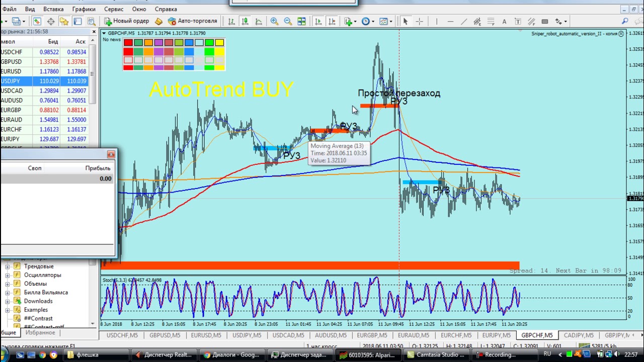Viewport: 644px width, 362px height.
Task: Open Camtasia Studio from the taskbar
Action: tap(436, 355)
